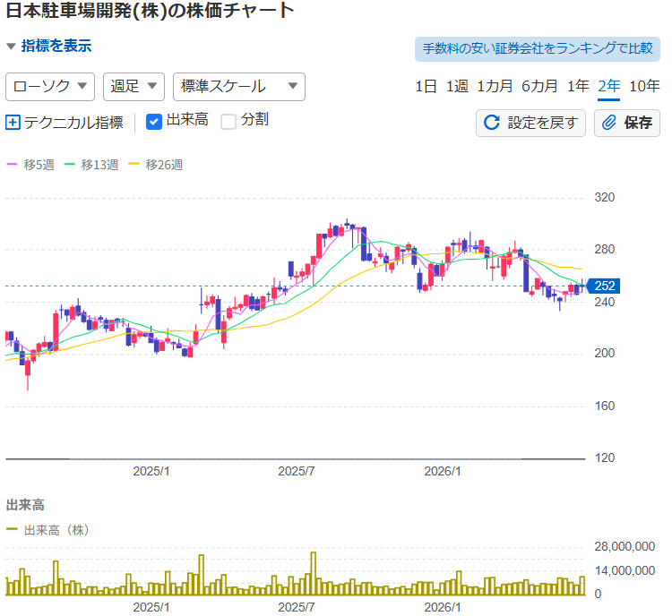
Task: Click the 28,000,000 volume axis label
Action: click(625, 546)
